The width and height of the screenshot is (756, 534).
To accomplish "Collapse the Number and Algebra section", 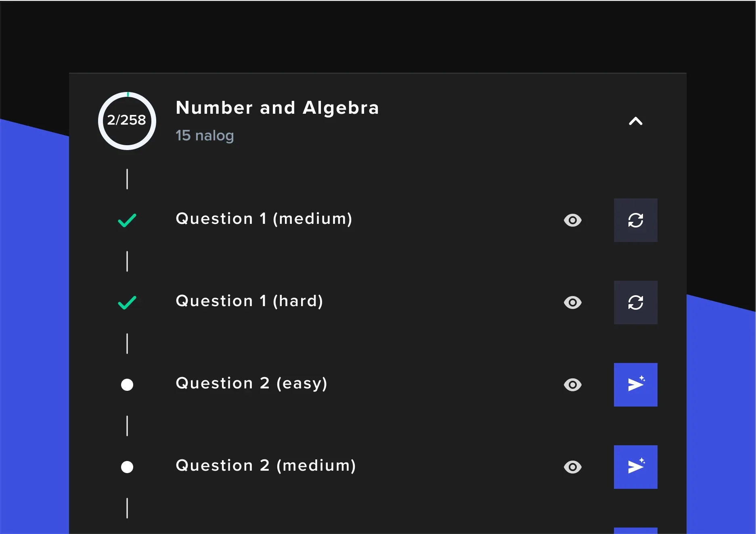I will (635, 121).
